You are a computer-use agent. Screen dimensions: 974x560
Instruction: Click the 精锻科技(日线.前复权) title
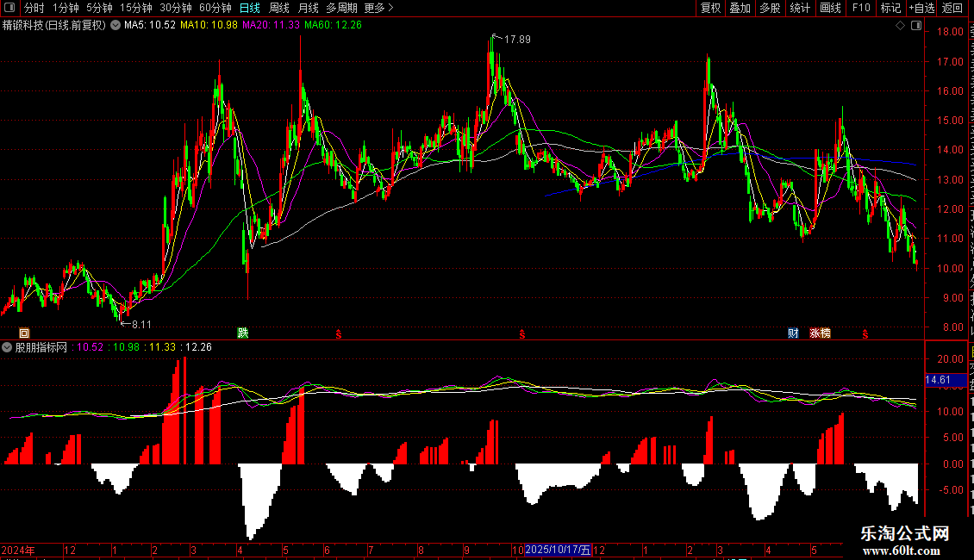(54, 25)
